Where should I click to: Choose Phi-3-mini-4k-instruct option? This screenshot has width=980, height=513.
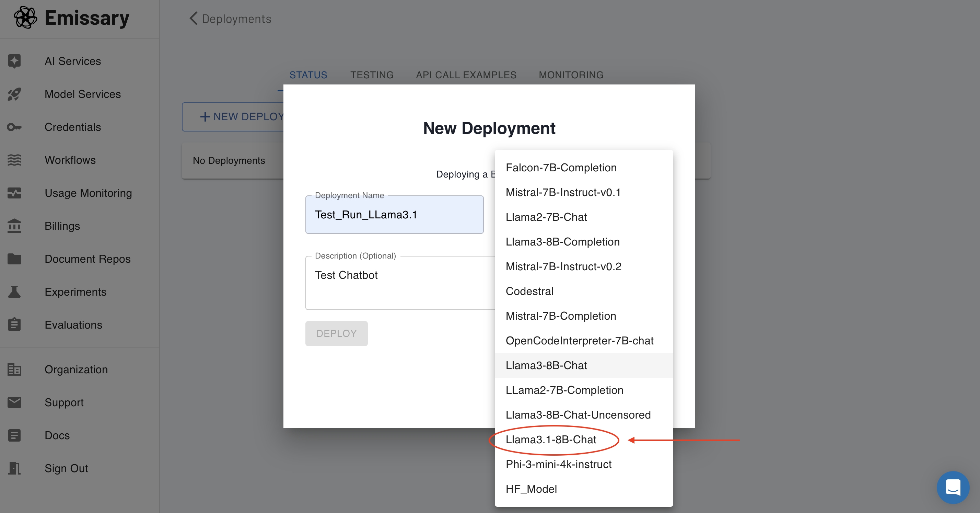point(584,464)
